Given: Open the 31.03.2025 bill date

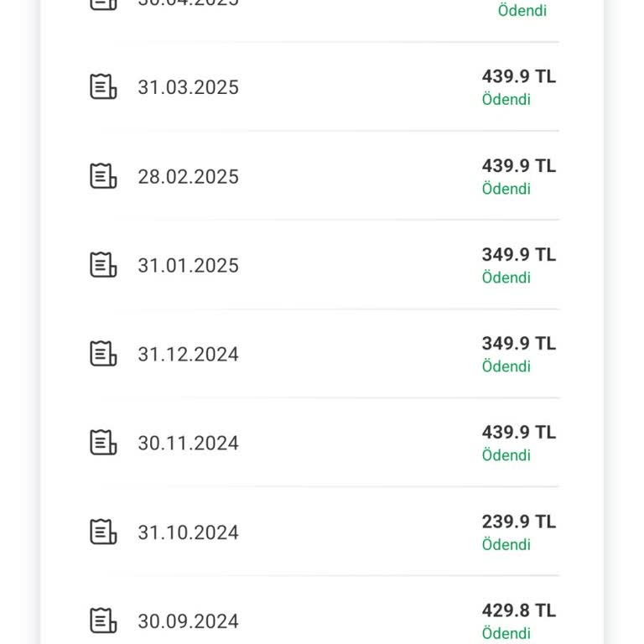Looking at the screenshot, I should [188, 87].
